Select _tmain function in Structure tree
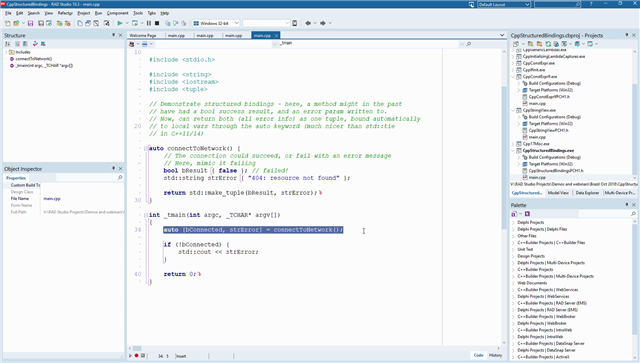Screen dimensions: 640x363 click(44, 65)
